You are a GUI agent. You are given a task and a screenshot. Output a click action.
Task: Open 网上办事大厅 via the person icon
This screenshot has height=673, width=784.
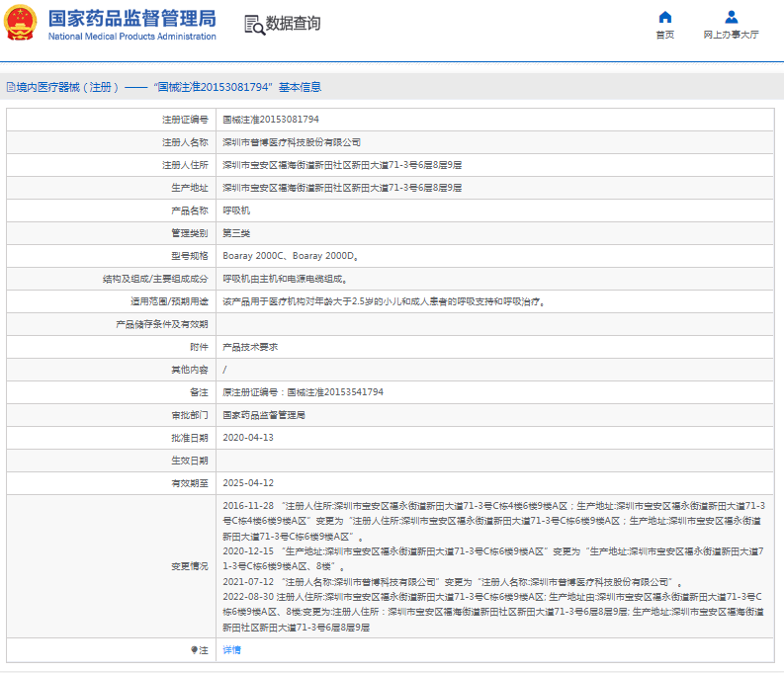point(731,17)
